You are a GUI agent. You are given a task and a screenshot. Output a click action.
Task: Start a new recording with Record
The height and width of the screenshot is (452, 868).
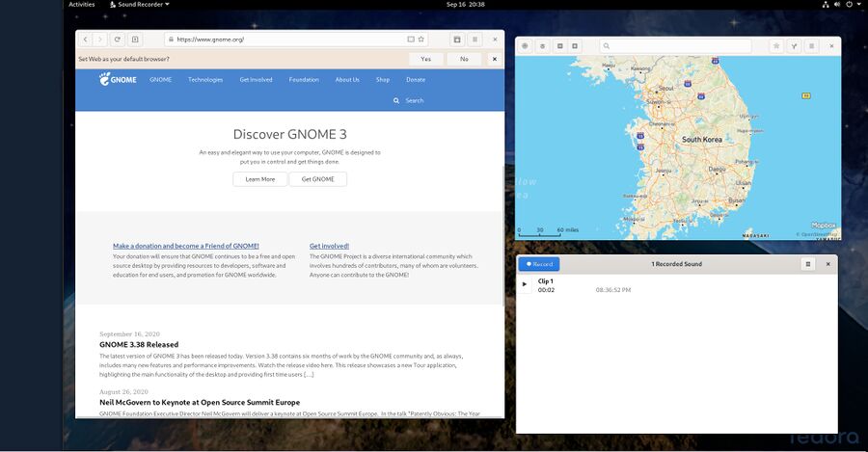pyautogui.click(x=539, y=264)
